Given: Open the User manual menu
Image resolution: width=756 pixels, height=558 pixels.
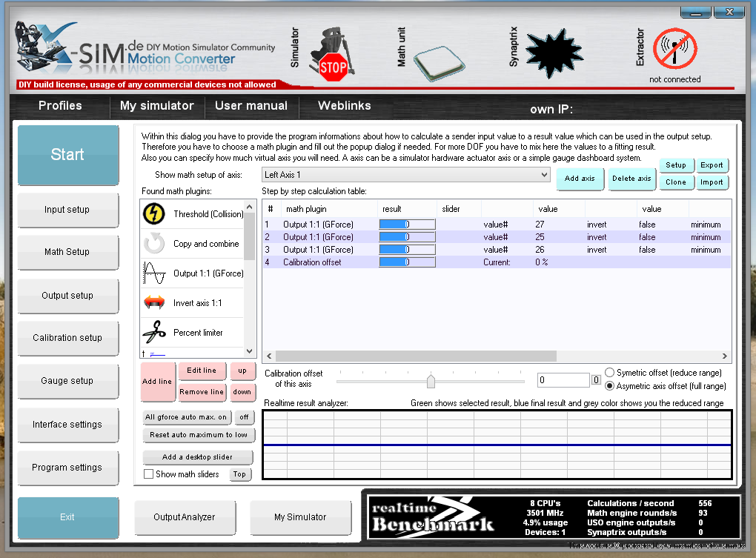Looking at the screenshot, I should point(251,105).
